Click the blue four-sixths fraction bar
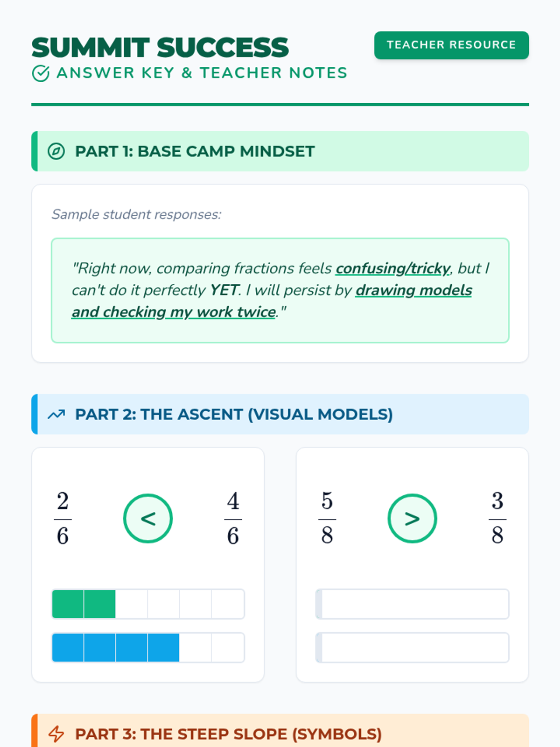The height and width of the screenshot is (747, 560). pos(148,648)
